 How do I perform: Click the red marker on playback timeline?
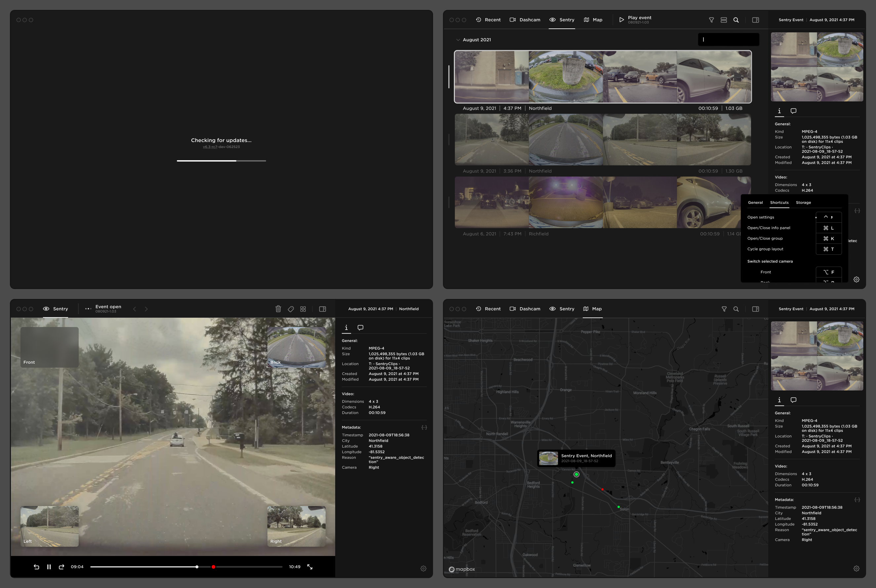click(x=213, y=567)
